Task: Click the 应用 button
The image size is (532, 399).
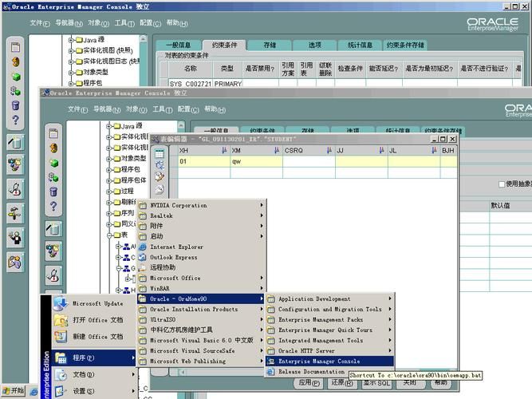Action: coord(309,383)
